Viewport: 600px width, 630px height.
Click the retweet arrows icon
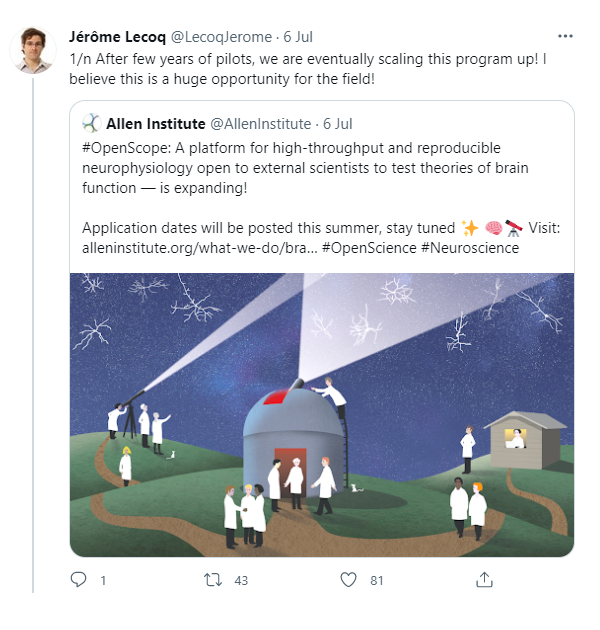click(x=212, y=580)
